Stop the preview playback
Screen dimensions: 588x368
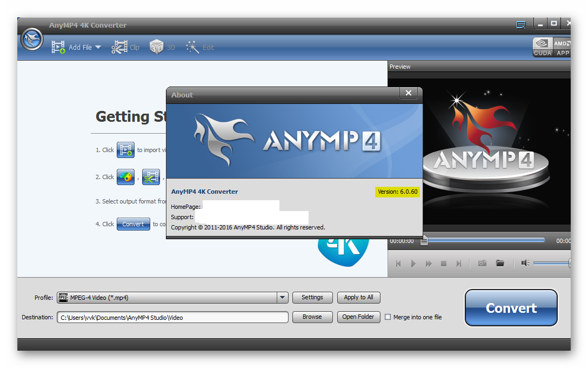444,264
